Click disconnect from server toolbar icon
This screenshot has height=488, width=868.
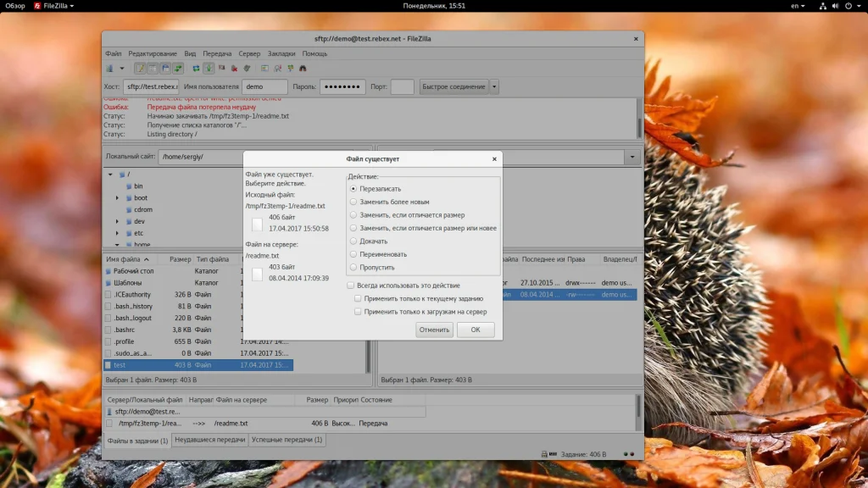point(234,69)
